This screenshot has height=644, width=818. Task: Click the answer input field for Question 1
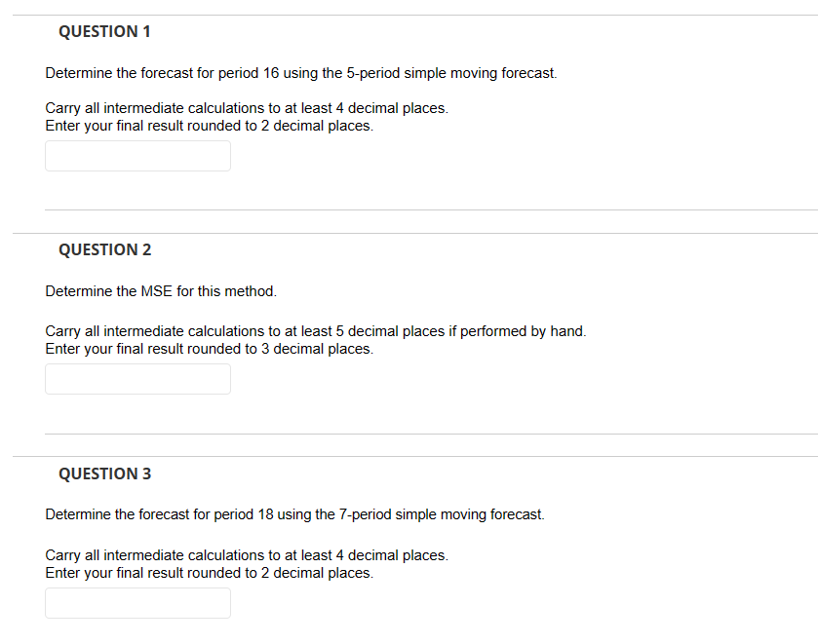[136, 155]
